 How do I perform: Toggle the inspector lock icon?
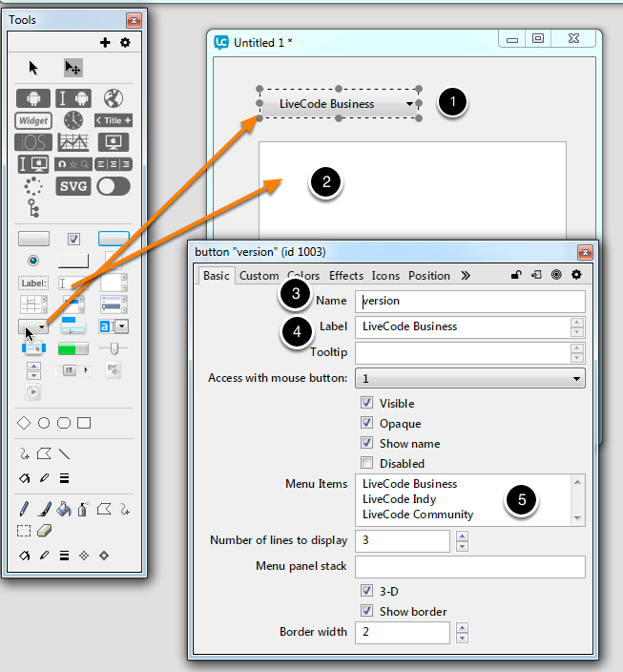pyautogui.click(x=516, y=275)
